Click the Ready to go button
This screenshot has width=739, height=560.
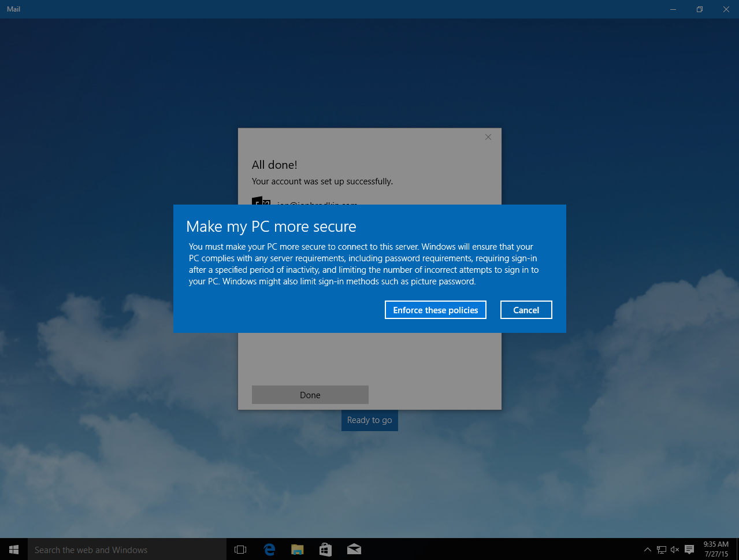click(x=369, y=420)
